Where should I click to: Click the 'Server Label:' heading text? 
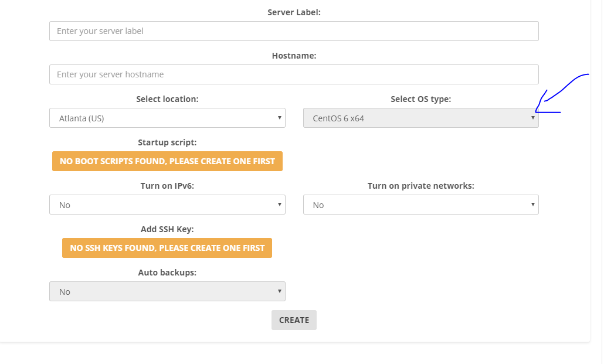point(294,12)
